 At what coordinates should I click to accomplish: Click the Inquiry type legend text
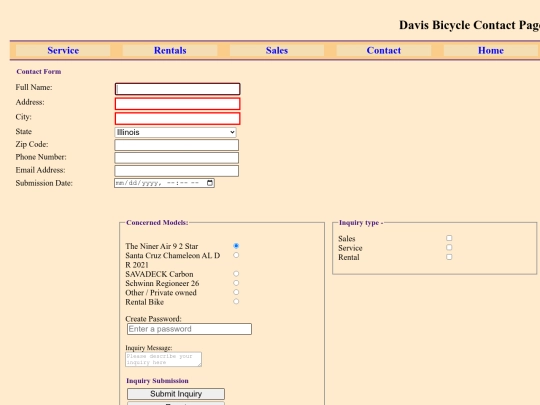(x=361, y=222)
